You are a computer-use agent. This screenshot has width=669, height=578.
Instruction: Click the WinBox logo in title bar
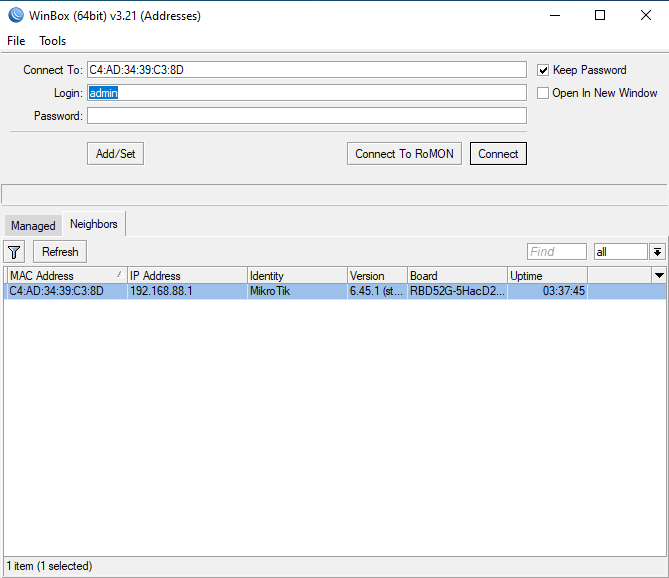point(16,15)
